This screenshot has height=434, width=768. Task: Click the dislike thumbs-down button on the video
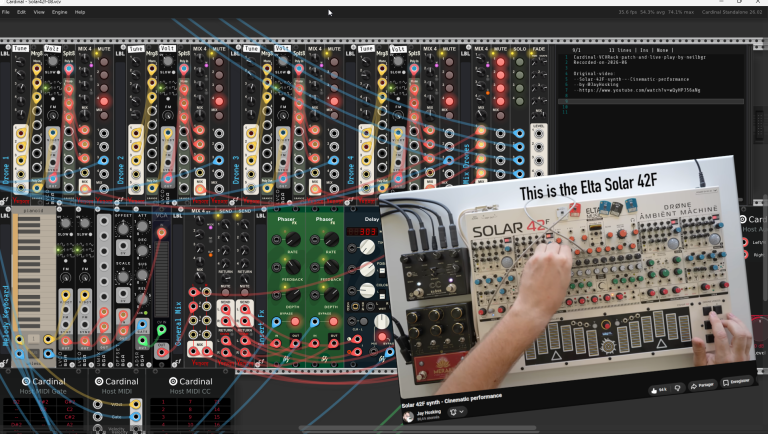tap(678, 388)
